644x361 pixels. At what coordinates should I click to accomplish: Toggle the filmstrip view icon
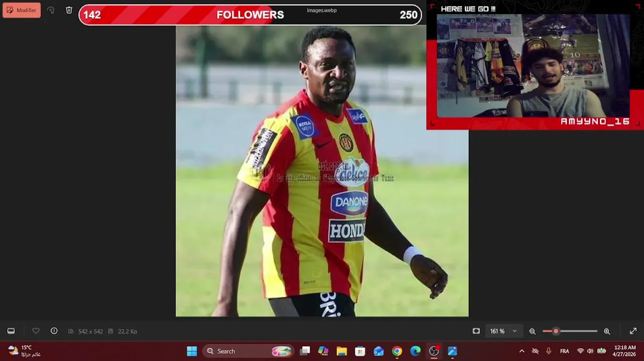click(11, 331)
